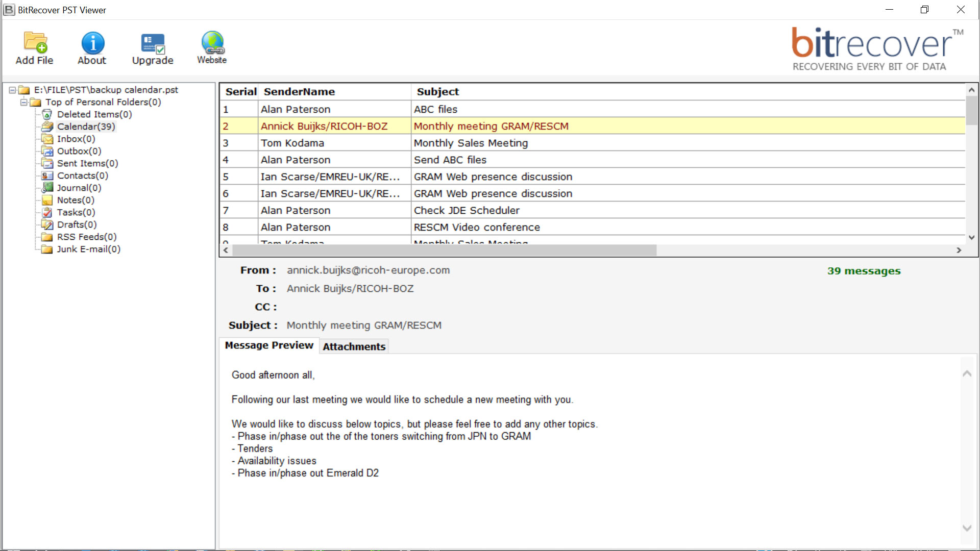Select Deleted Items(0) folder label
980x551 pixels.
(94, 114)
